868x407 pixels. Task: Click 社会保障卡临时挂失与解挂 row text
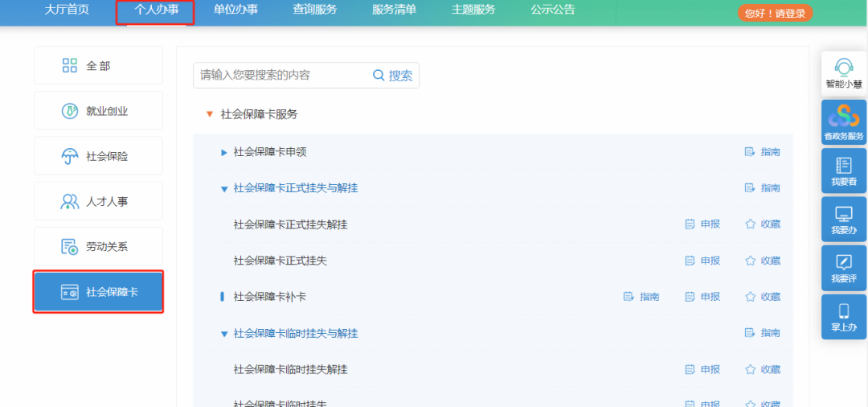tap(296, 333)
